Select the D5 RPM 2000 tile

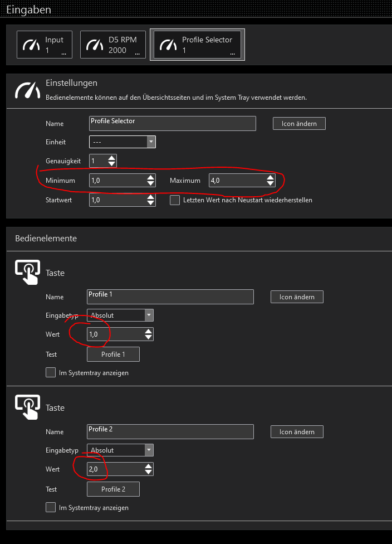(113, 45)
